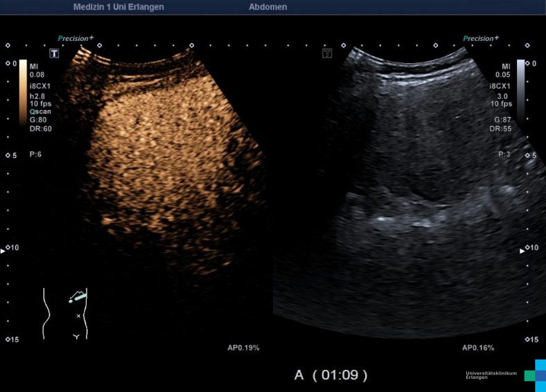Image resolution: width=546 pixels, height=392 pixels.
Task: Click the orange contrast color map bar
Action: (23, 91)
